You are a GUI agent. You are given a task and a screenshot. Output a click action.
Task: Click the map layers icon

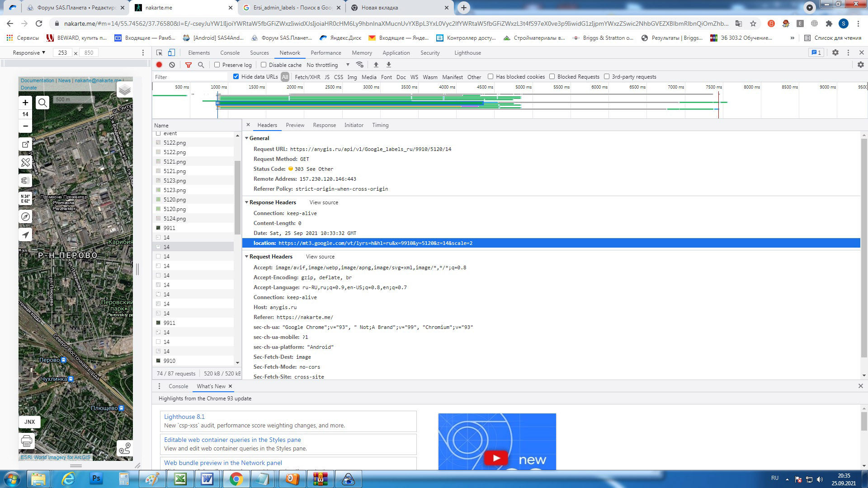[124, 90]
